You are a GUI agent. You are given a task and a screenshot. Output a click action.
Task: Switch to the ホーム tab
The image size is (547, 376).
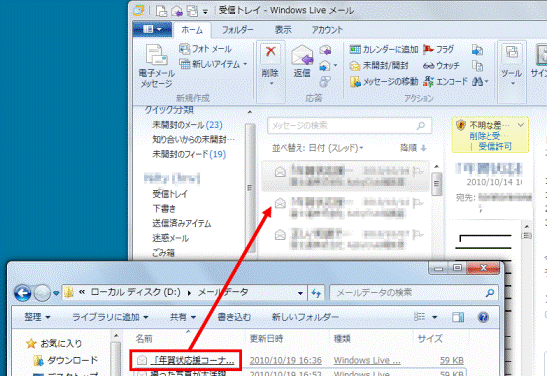(x=192, y=30)
